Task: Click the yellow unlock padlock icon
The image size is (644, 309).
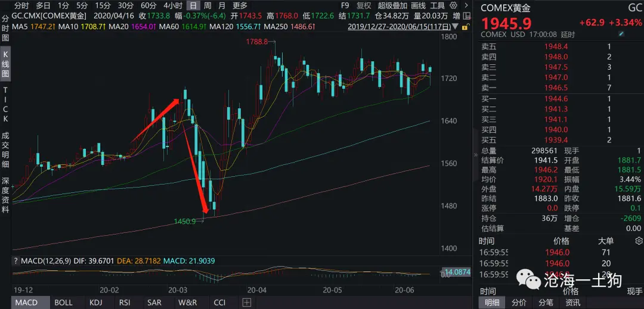Action: pyautogui.click(x=465, y=27)
